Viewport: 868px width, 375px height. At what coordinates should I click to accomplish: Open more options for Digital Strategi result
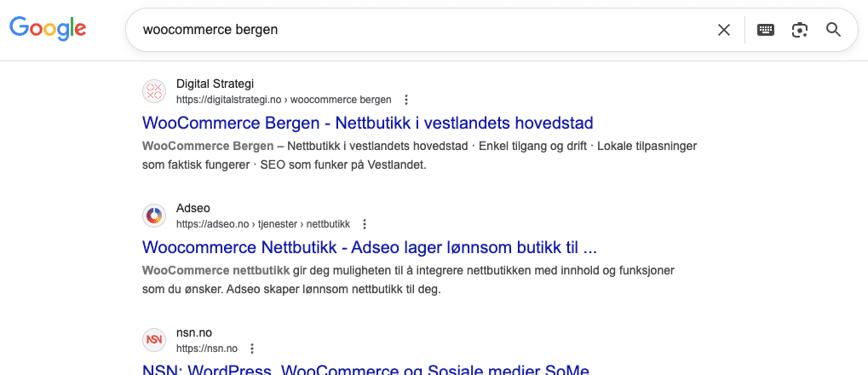click(406, 100)
